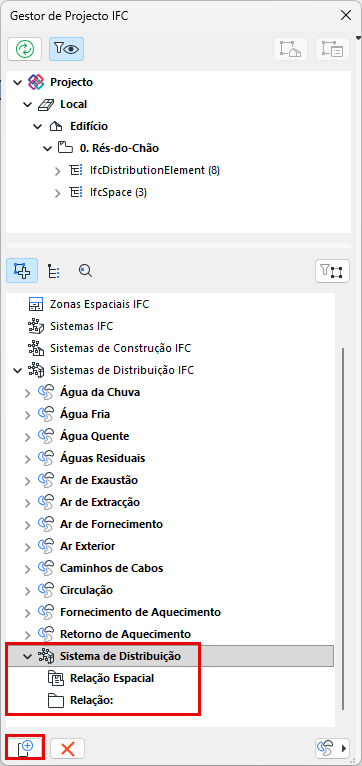
Task: Click the Relação: folder icon
Action: [56, 701]
